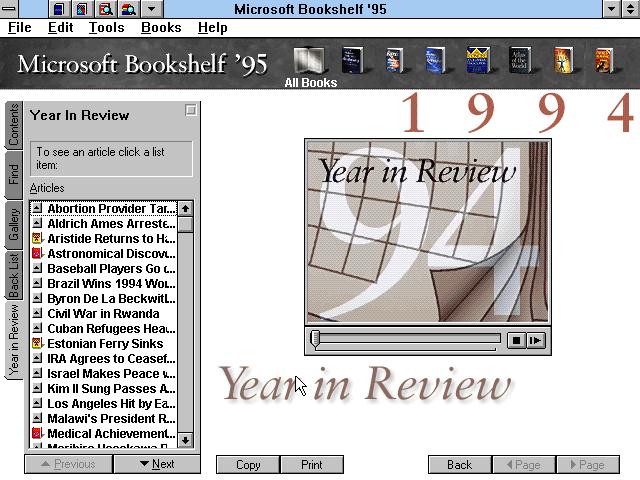Stop the Year in Review video
Image resolution: width=640 pixels, height=480 pixels.
click(x=516, y=340)
